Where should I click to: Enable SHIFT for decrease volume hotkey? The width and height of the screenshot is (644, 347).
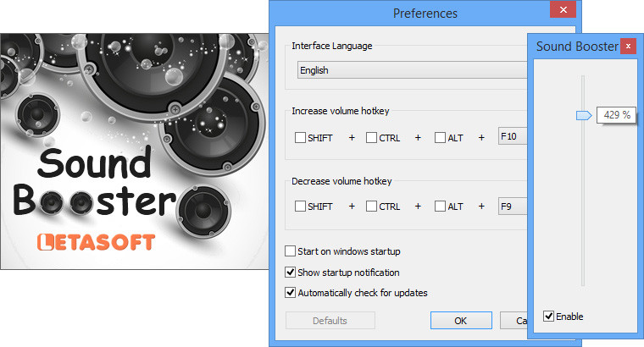[x=300, y=207]
